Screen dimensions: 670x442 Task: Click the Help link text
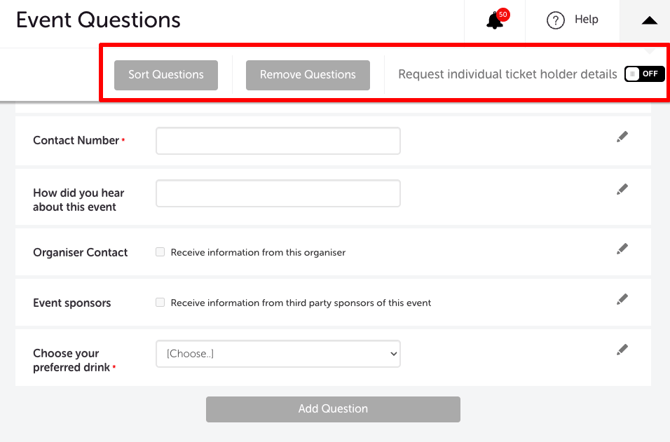[586, 19]
